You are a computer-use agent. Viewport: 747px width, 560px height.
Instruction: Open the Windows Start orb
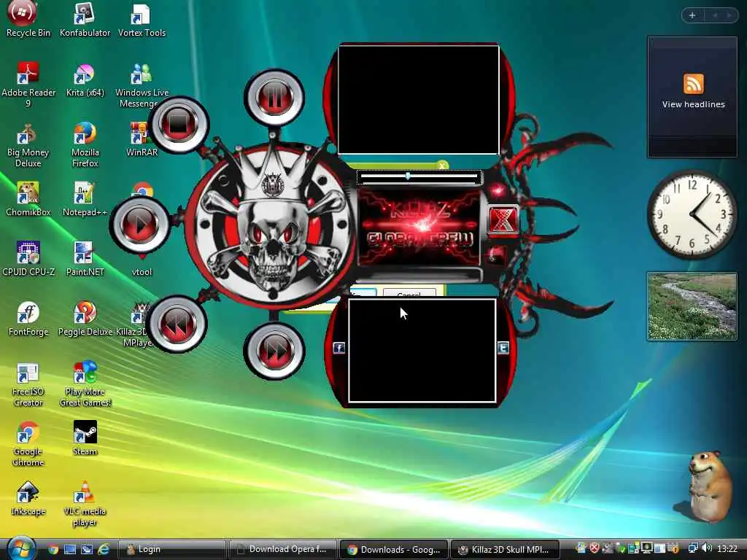tap(21, 548)
